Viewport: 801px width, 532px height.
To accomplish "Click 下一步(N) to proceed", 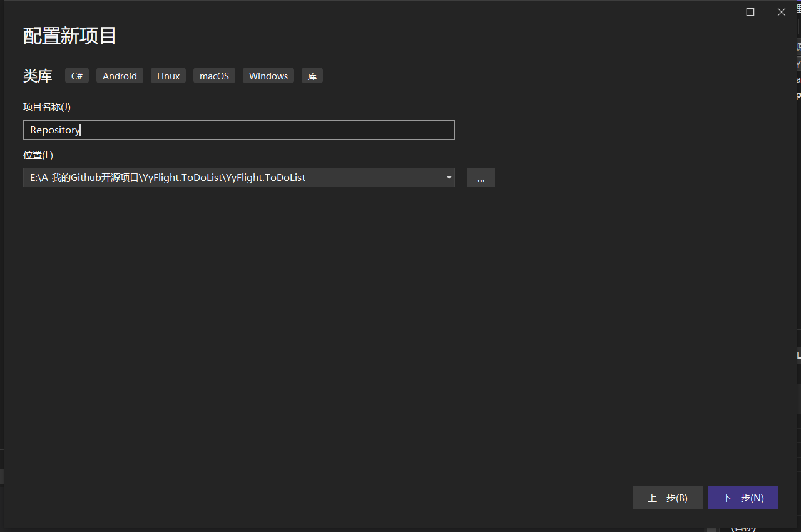I will tap(743, 498).
